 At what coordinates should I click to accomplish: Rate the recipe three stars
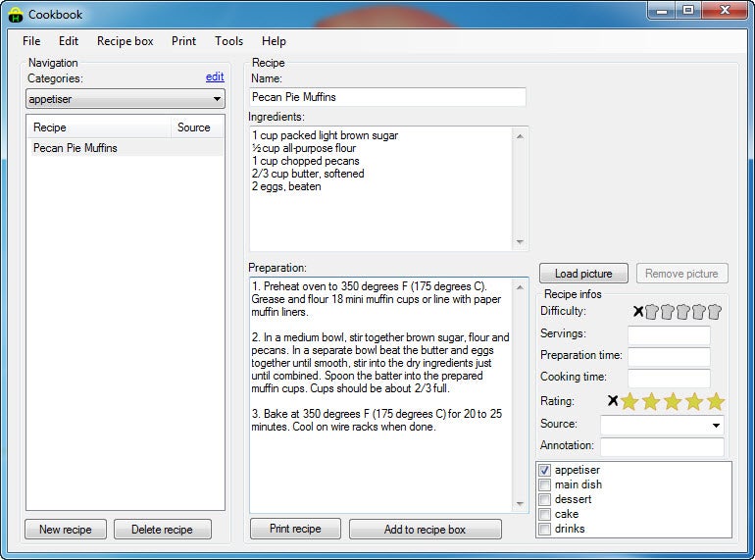click(673, 401)
